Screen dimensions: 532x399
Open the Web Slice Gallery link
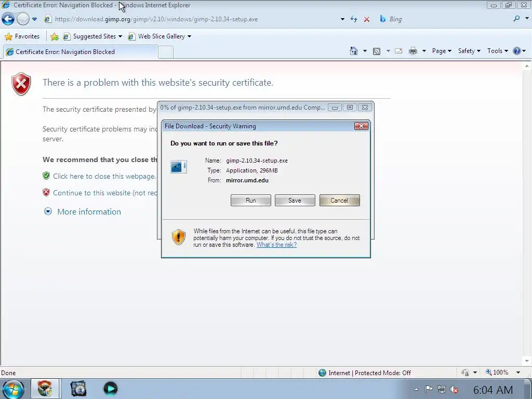point(160,36)
